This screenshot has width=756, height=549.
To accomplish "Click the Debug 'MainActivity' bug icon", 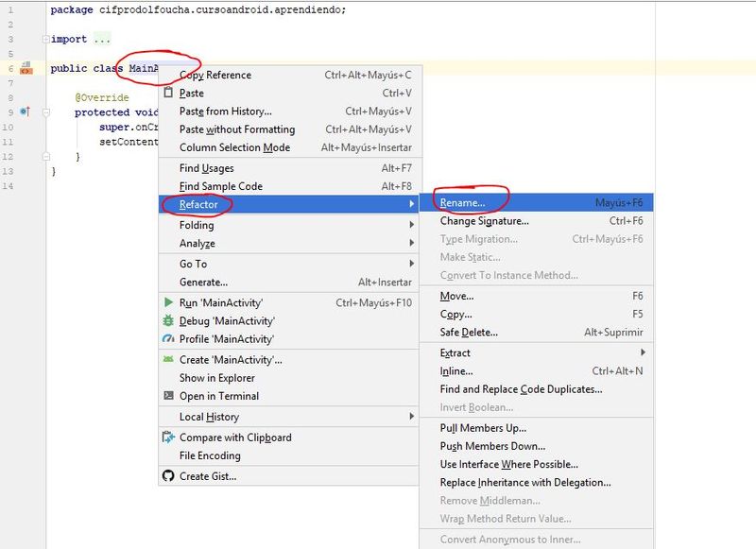I will click(168, 320).
